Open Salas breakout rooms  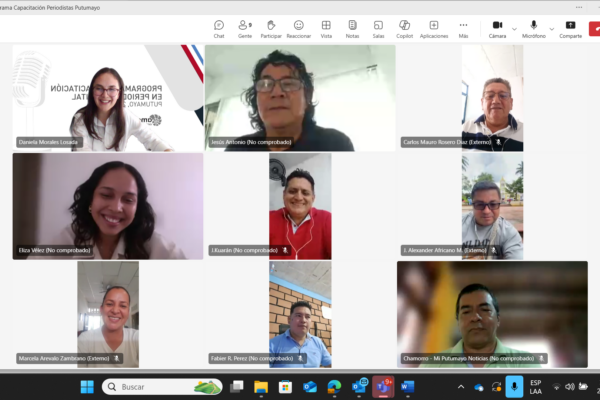click(378, 28)
